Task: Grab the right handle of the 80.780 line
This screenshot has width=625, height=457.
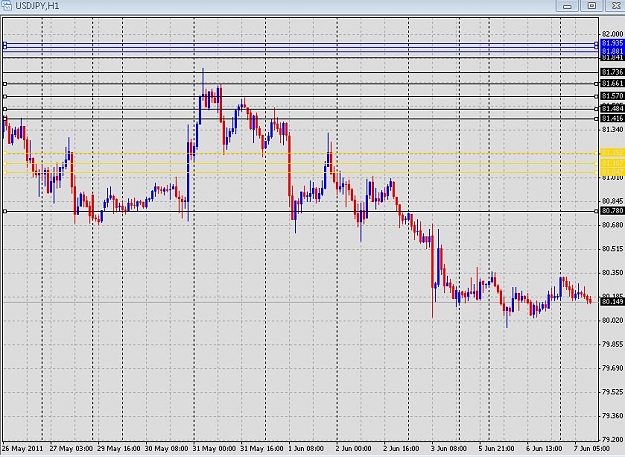Action: (x=596, y=211)
